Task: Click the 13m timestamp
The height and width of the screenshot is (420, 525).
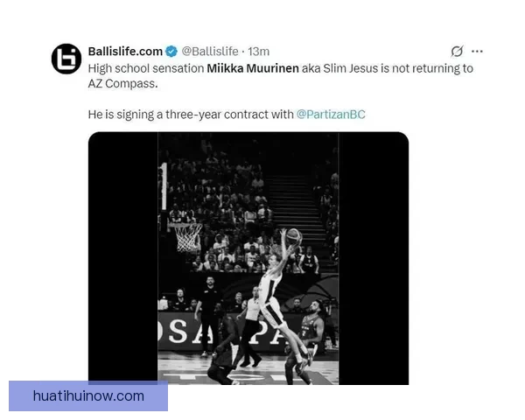Action: (x=258, y=52)
